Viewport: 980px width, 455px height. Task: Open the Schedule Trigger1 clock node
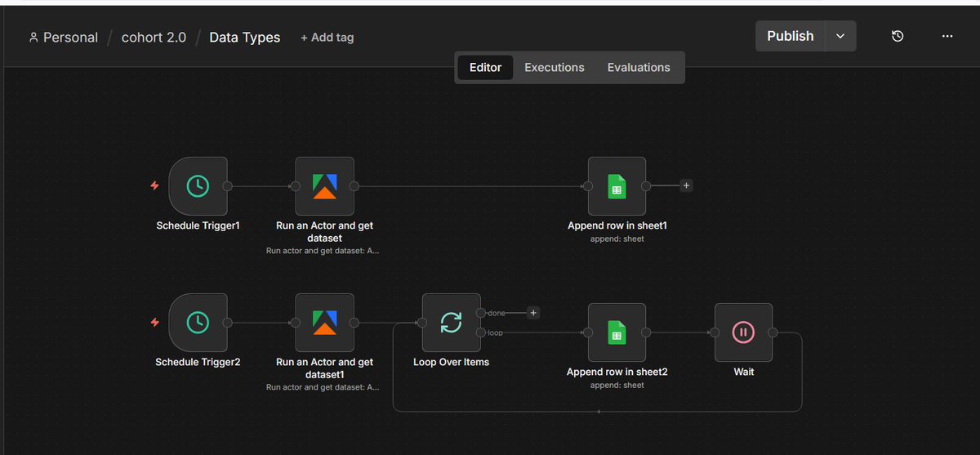(198, 186)
